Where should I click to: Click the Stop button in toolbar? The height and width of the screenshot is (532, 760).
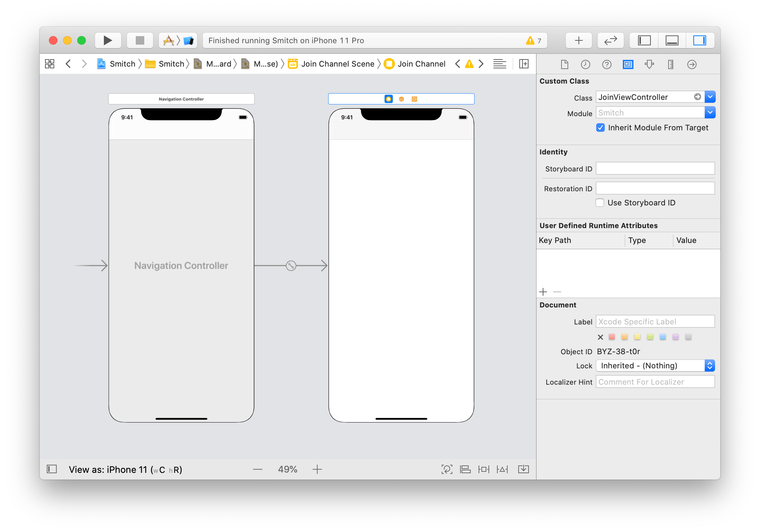(140, 40)
